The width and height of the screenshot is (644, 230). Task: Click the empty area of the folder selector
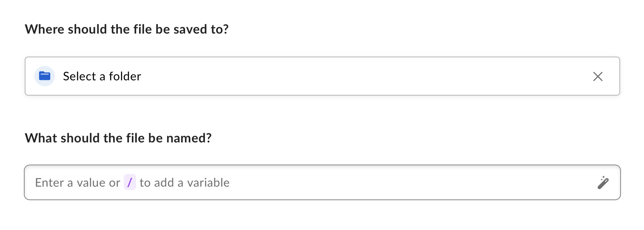point(362,76)
